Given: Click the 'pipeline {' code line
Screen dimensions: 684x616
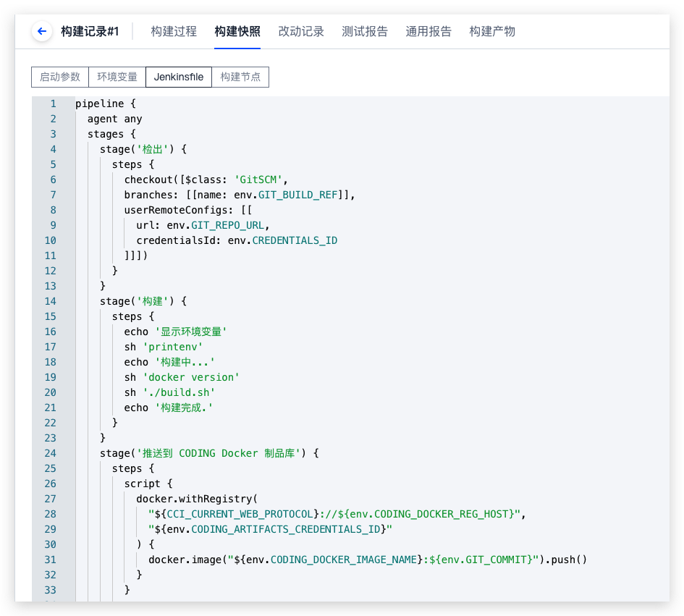Looking at the screenshot, I should click(106, 104).
